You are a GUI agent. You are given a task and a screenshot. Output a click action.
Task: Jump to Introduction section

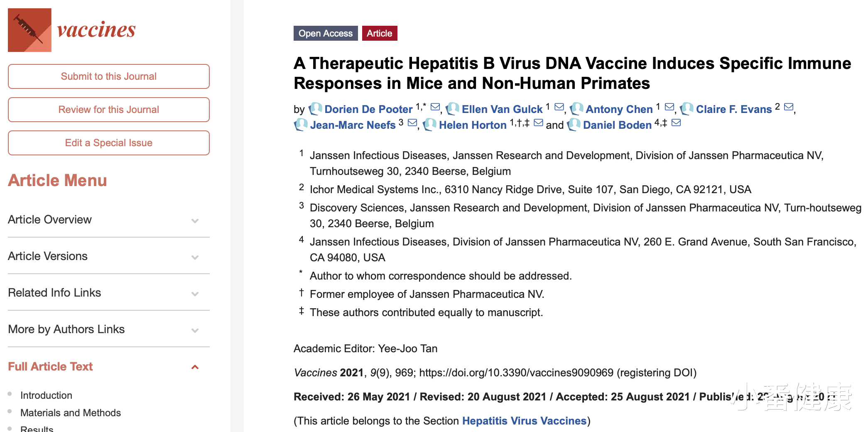pyautogui.click(x=46, y=395)
